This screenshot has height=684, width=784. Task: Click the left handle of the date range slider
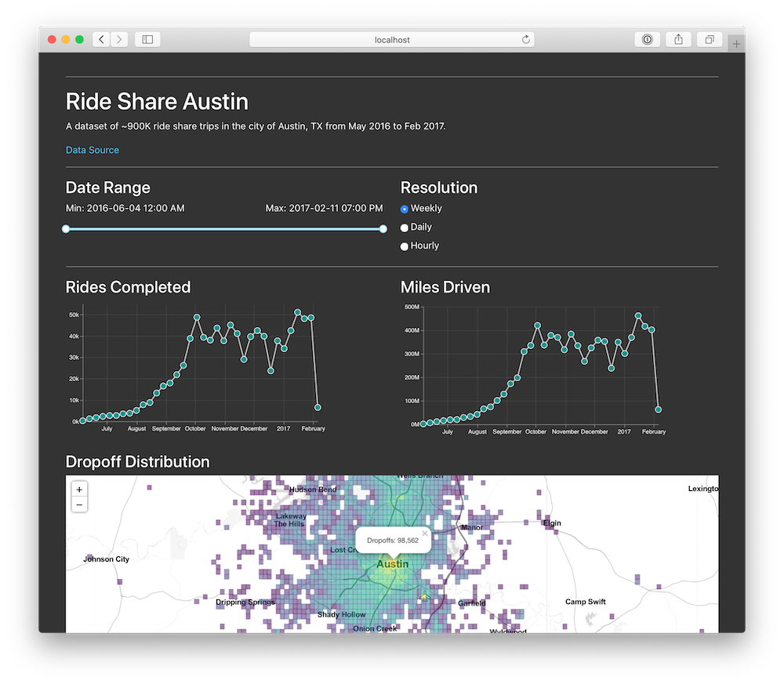click(x=67, y=229)
